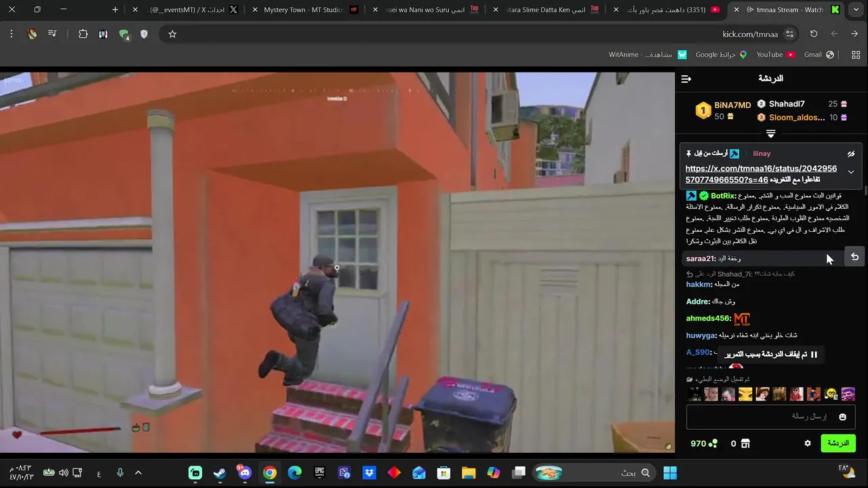
Task: Open the WitAnime bookmark
Action: (x=648, y=54)
